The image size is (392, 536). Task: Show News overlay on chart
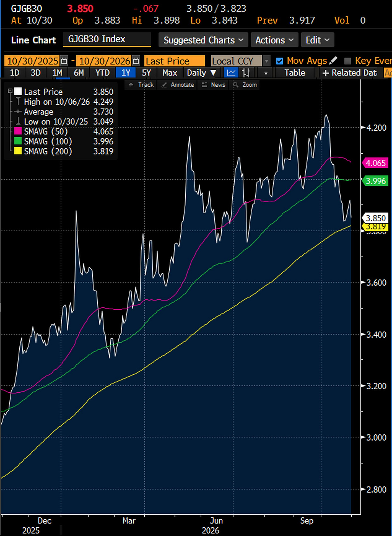[213, 85]
